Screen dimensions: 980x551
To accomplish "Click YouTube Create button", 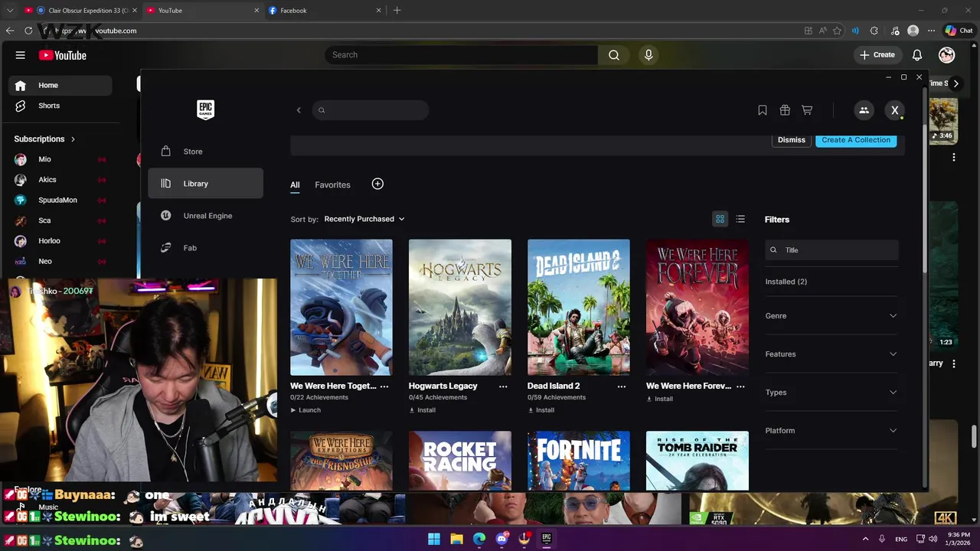I will (877, 55).
